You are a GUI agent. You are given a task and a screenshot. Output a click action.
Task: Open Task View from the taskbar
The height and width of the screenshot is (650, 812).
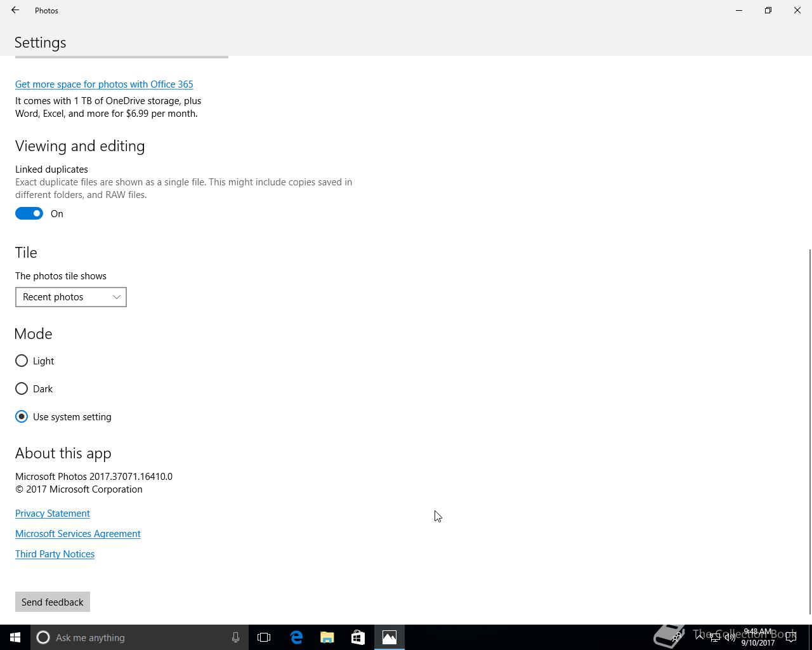[264, 637]
